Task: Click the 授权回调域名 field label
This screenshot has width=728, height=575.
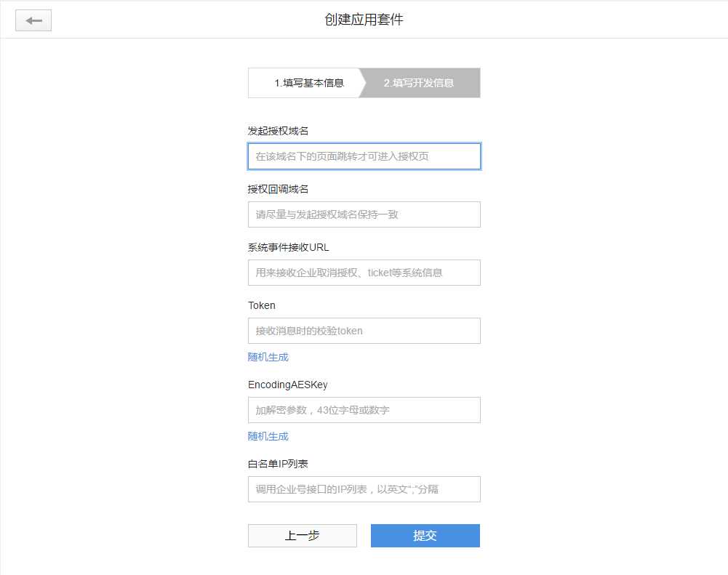Action: [x=276, y=188]
